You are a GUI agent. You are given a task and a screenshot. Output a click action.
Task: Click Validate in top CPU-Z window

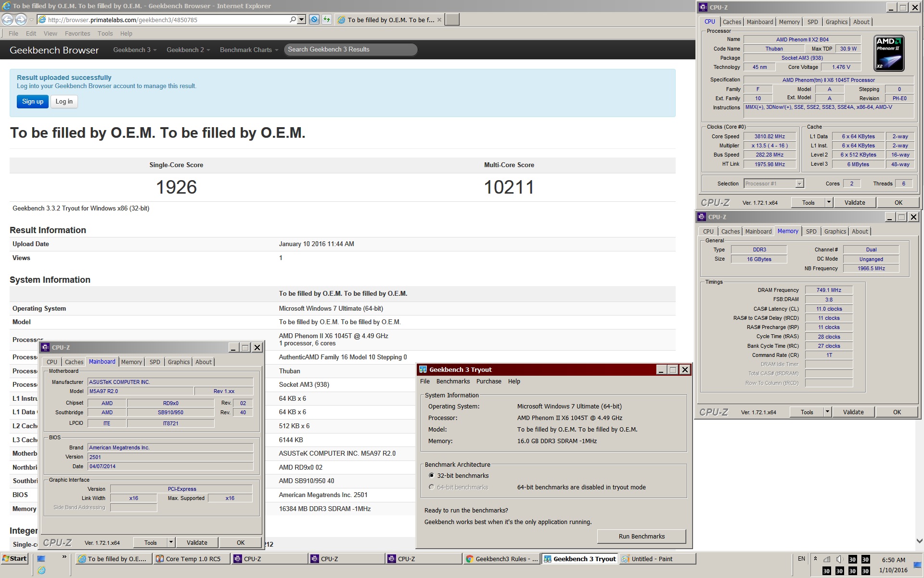tap(855, 203)
